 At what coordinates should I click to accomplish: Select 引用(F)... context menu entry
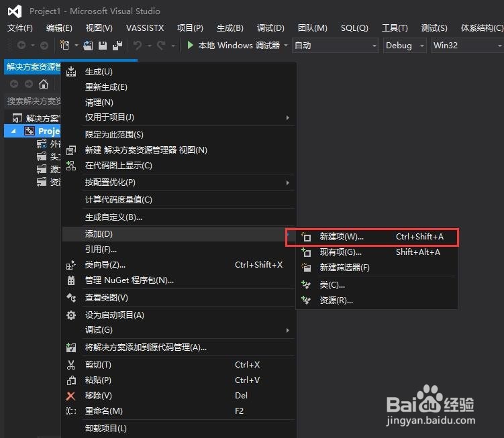(179, 250)
